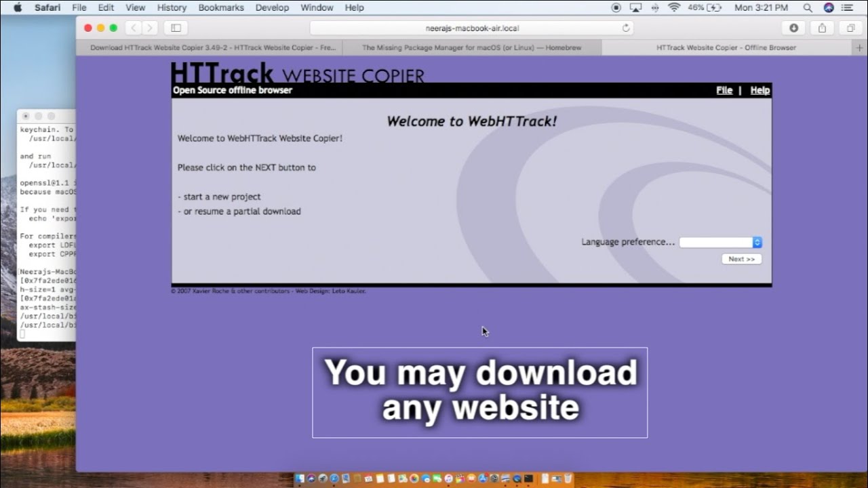This screenshot has height=488, width=868.
Task: Open the File menu in the menu bar
Action: point(79,7)
